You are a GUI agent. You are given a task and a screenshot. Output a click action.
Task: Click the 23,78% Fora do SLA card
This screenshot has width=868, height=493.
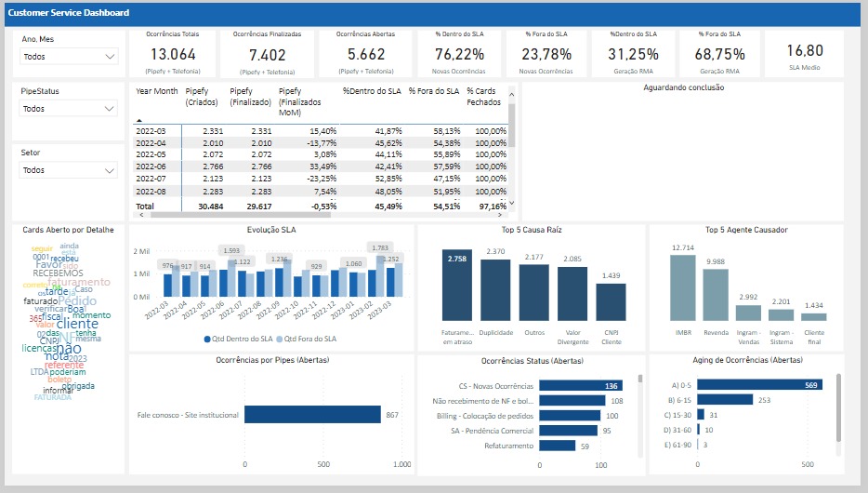(546, 54)
